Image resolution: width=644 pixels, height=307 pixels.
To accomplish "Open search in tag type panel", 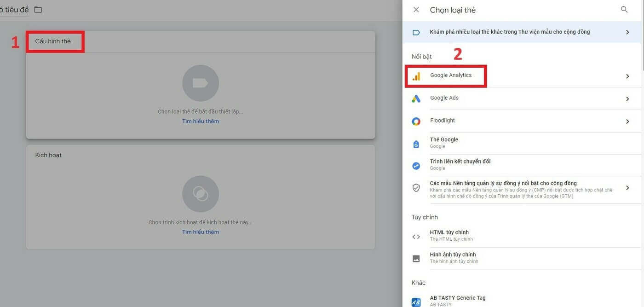I will (x=624, y=10).
